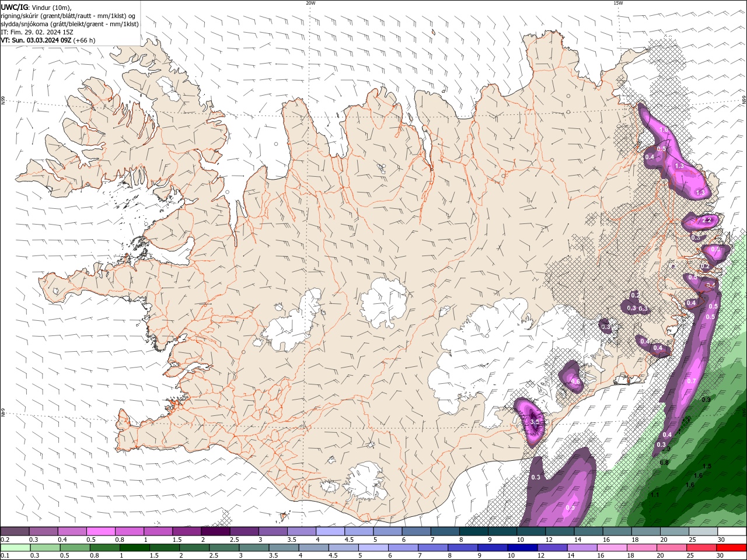Click the medium green 0.5 rain legend swatch
The height and width of the screenshot is (560, 747).
point(75,548)
